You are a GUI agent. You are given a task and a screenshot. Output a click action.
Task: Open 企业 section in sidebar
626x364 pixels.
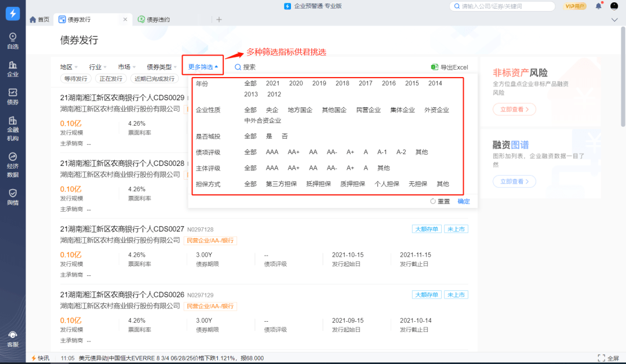[13, 68]
